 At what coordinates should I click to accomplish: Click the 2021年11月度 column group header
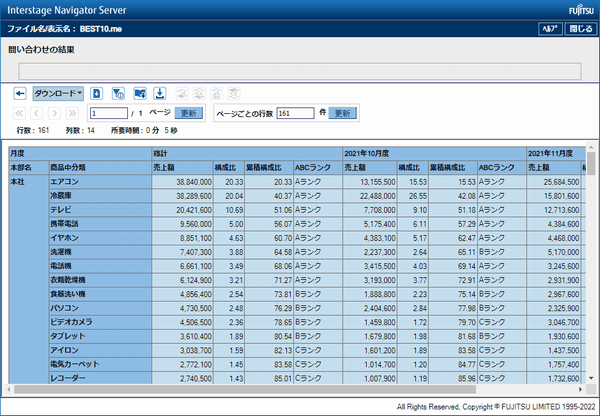point(556,153)
